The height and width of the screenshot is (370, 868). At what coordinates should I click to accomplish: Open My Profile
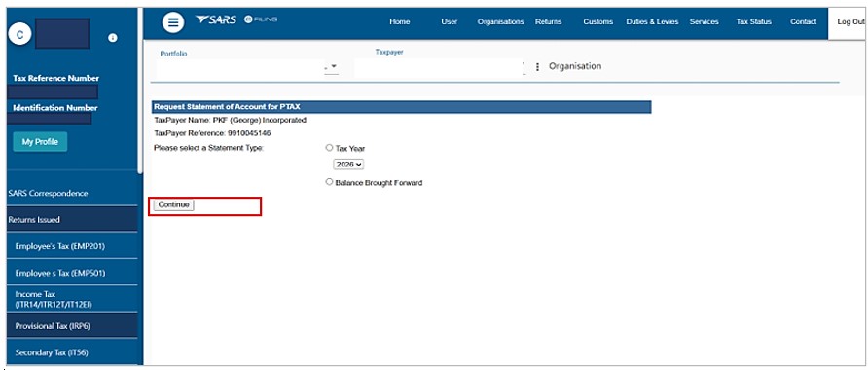[x=40, y=142]
